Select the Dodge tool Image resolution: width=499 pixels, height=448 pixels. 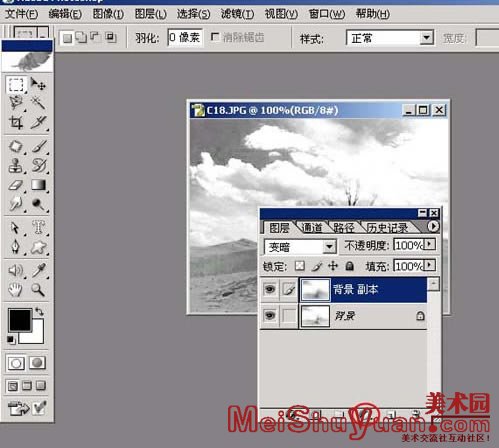click(x=38, y=204)
